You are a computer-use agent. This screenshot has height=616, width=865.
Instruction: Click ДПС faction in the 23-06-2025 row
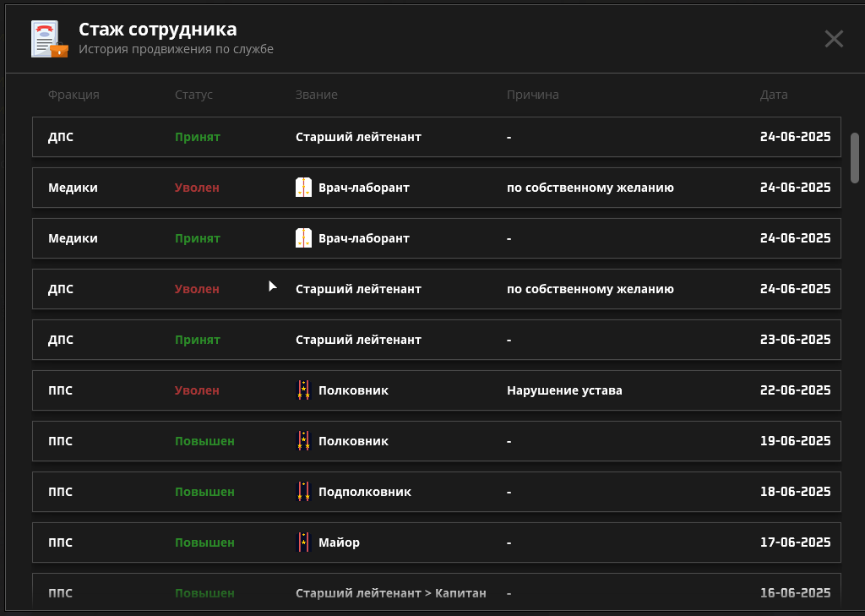(61, 340)
